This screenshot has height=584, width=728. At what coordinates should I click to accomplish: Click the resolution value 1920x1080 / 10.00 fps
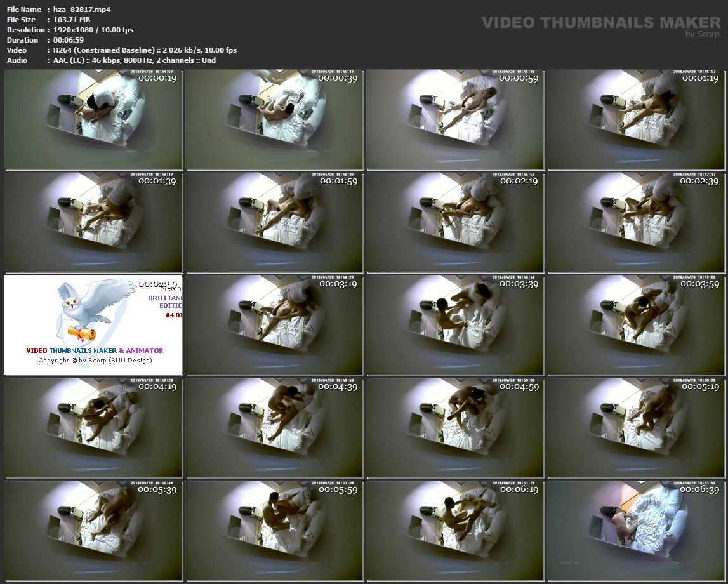pyautogui.click(x=93, y=30)
